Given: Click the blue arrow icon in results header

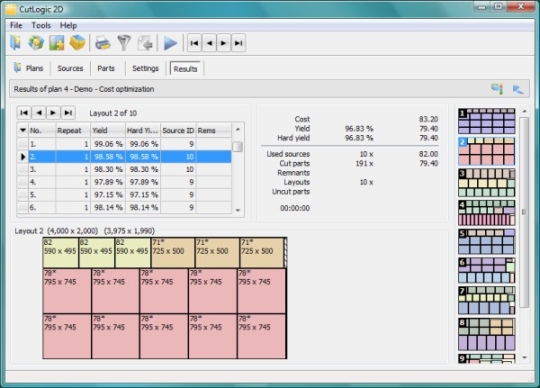Looking at the screenshot, I should click(x=518, y=89).
